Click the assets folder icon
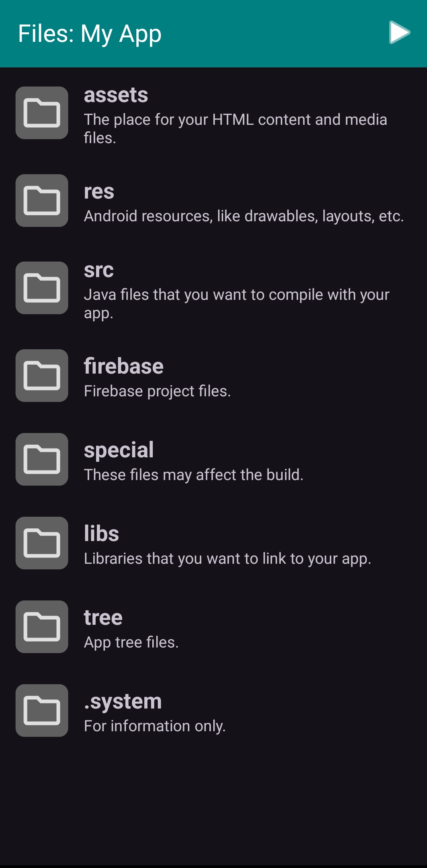Viewport: 427px width, 868px height. pos(42,113)
